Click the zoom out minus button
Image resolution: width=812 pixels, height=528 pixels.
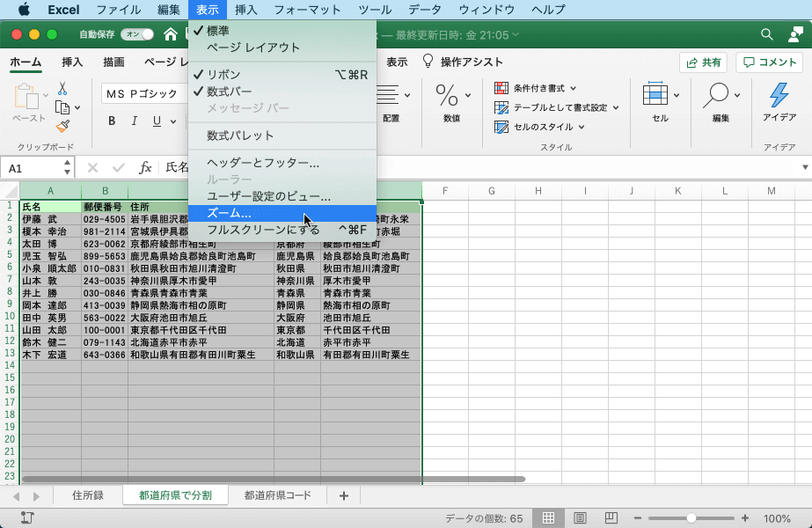click(638, 518)
